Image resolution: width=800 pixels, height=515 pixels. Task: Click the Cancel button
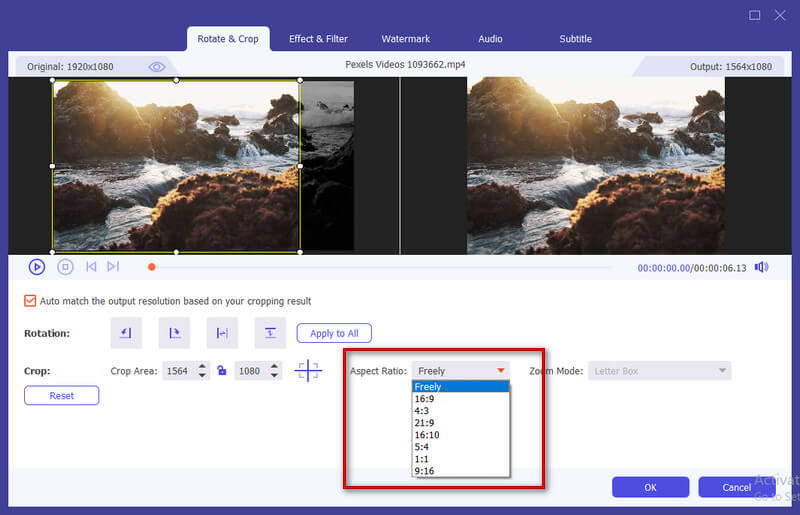tap(737, 487)
